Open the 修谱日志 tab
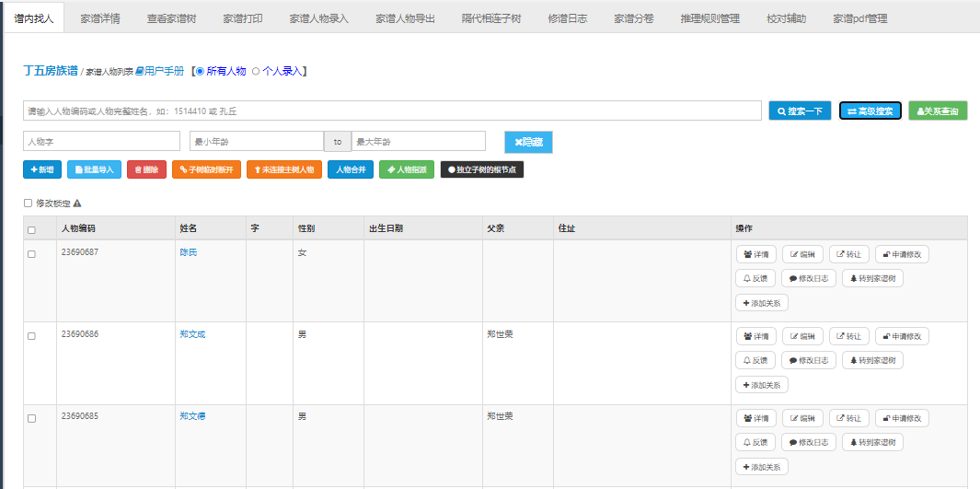This screenshot has width=980, height=489. [x=568, y=18]
